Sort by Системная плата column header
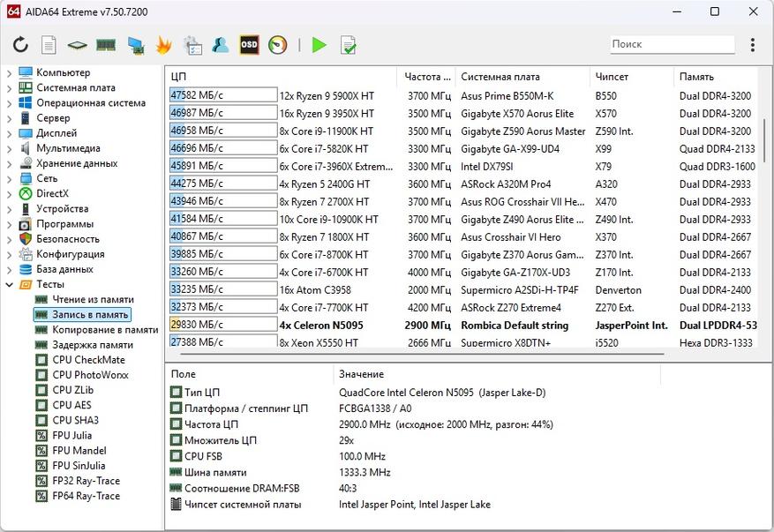The image size is (774, 532). [522, 77]
